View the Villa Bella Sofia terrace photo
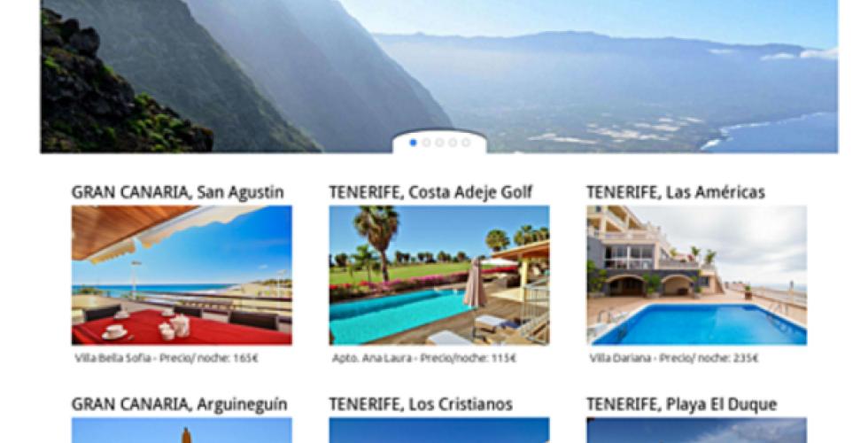 [182, 276]
